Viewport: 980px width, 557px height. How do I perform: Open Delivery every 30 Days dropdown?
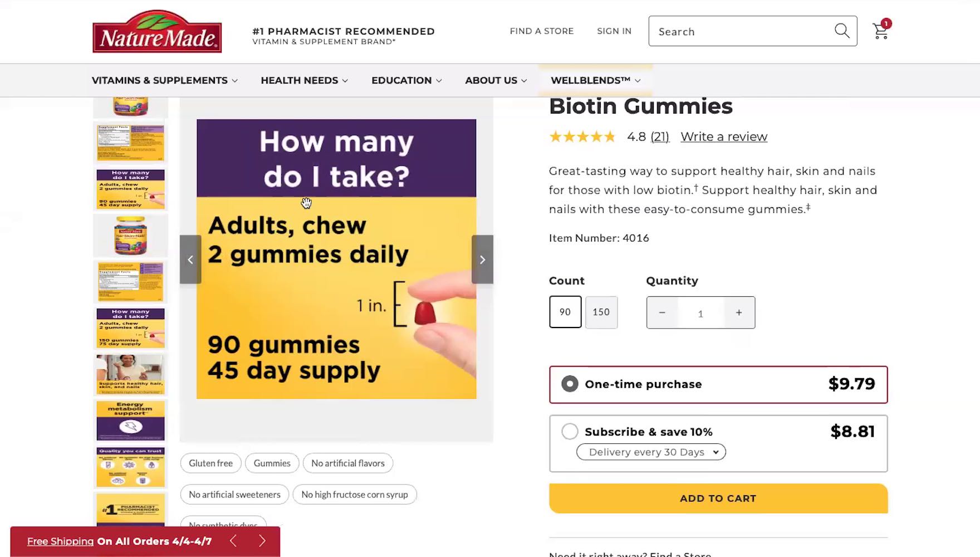(x=651, y=452)
